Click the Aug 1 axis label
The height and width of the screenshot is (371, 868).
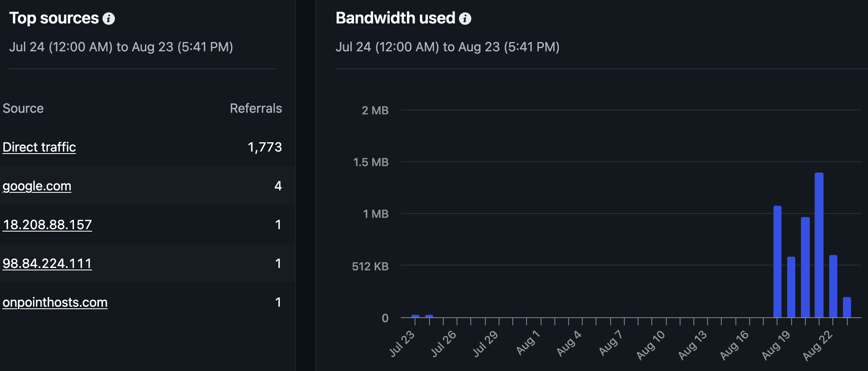point(528,343)
